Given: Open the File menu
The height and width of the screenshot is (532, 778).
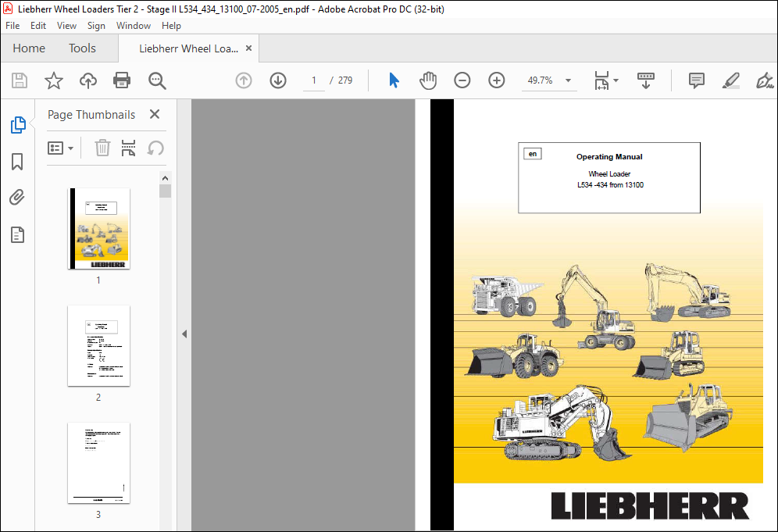Looking at the screenshot, I should click(x=12, y=25).
